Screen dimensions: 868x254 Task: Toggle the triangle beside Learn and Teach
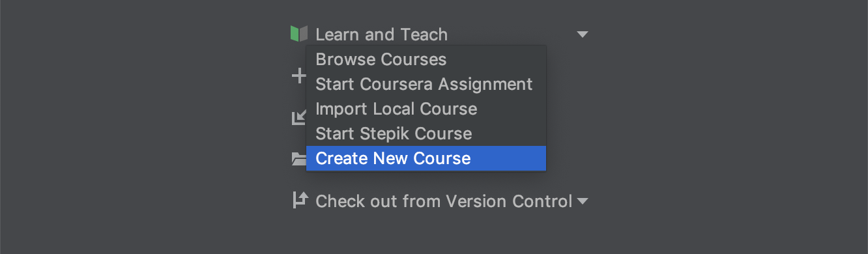pos(583,35)
